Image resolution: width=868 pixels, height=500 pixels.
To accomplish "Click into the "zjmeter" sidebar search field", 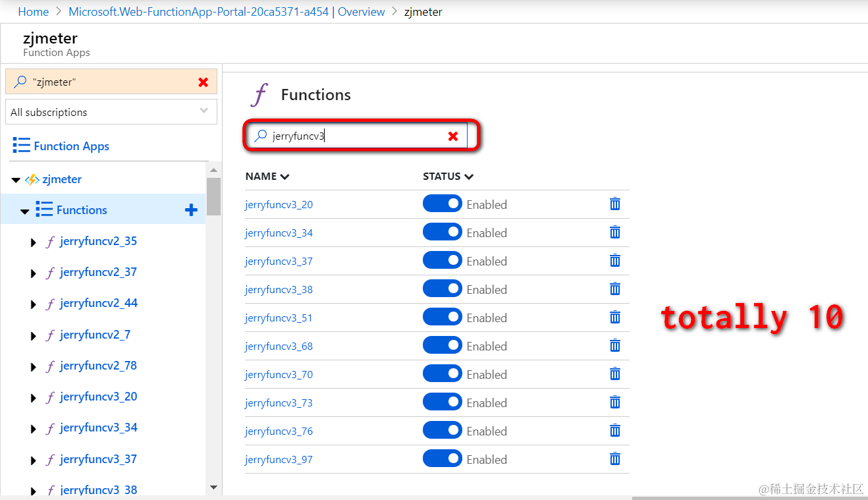I will coord(111,82).
